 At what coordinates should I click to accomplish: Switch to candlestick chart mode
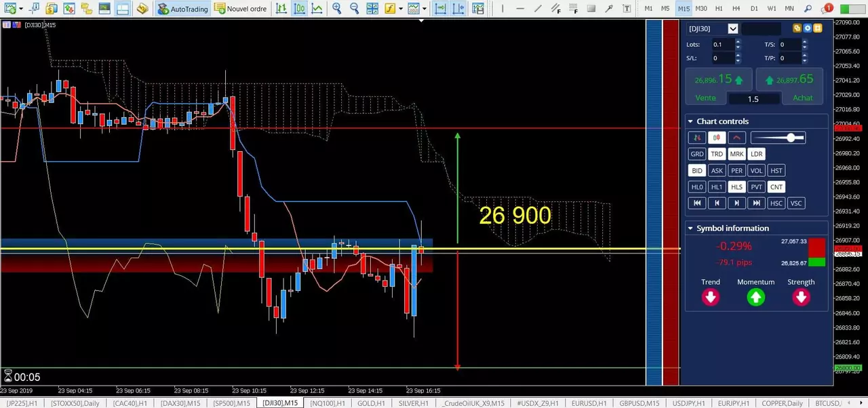tap(299, 9)
